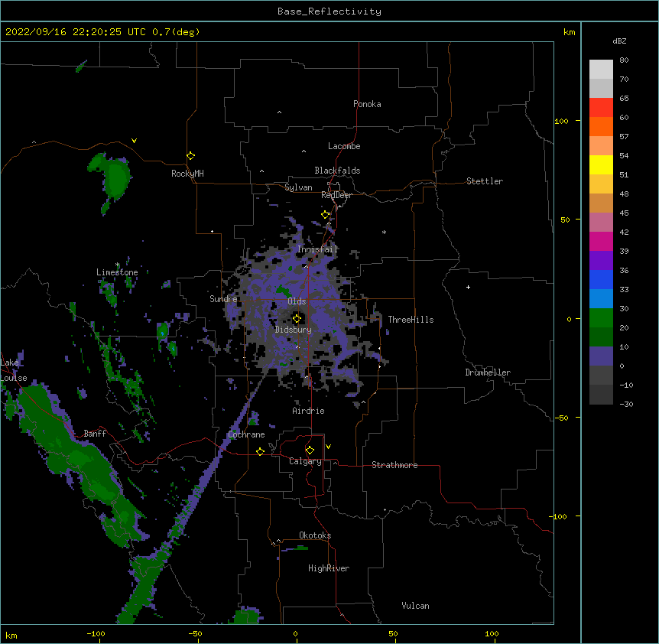Image resolution: width=659 pixels, height=644 pixels.
Task: Click the Blackfalds label
Action: 337,171
